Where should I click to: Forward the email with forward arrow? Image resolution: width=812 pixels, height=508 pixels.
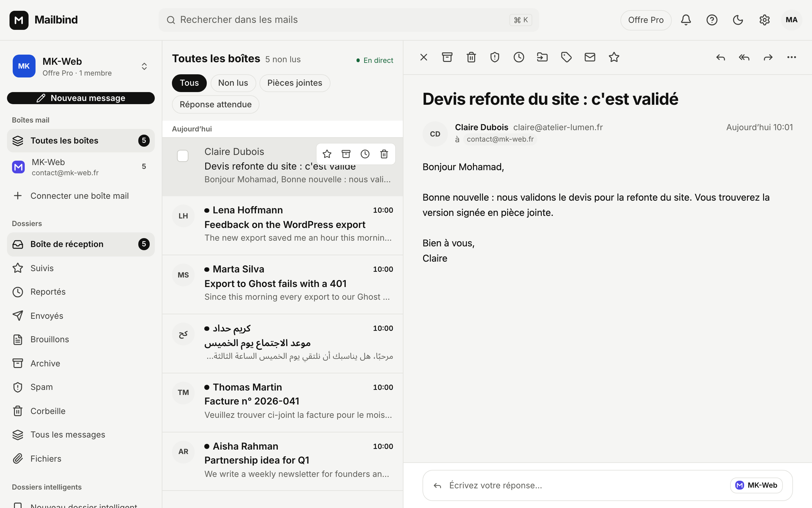[x=768, y=57]
